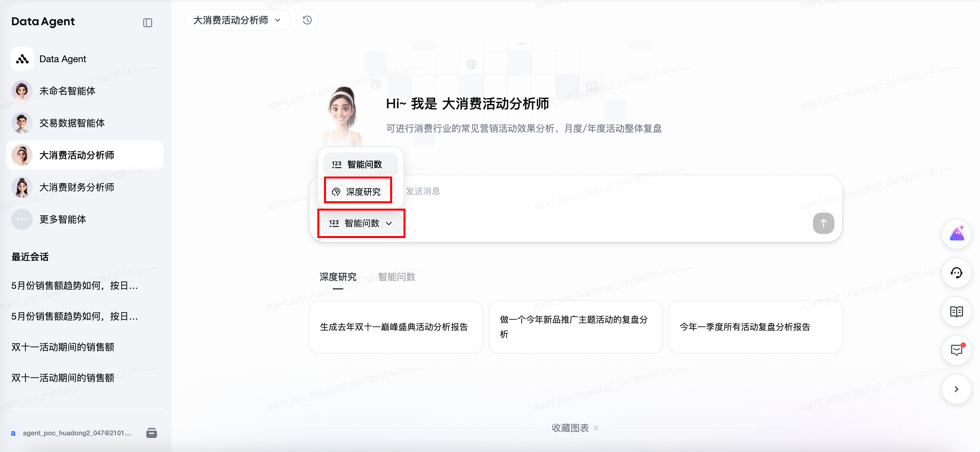The image size is (980, 452).
Task: Open 更多智能体 in the sidebar
Action: pos(63,219)
